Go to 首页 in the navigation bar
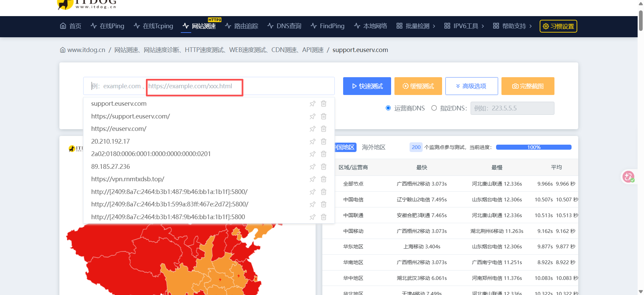This screenshot has width=644, height=295. tap(71, 26)
